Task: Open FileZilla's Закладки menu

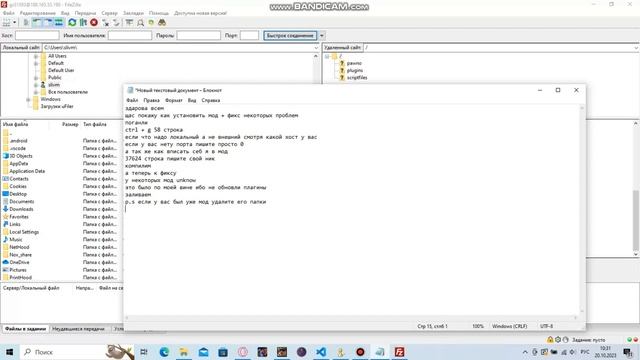Action: click(133, 13)
